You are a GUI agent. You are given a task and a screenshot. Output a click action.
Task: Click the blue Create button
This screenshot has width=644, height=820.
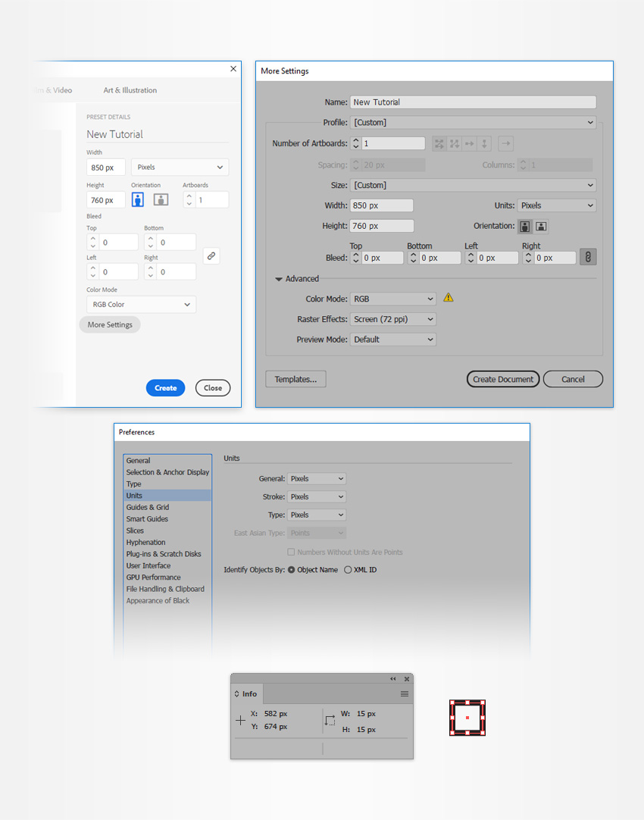166,388
